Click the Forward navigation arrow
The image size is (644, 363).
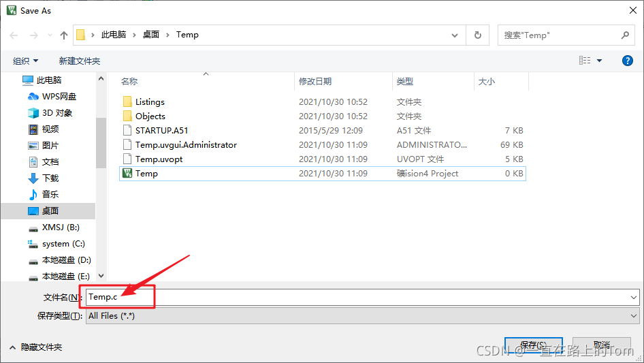point(33,35)
